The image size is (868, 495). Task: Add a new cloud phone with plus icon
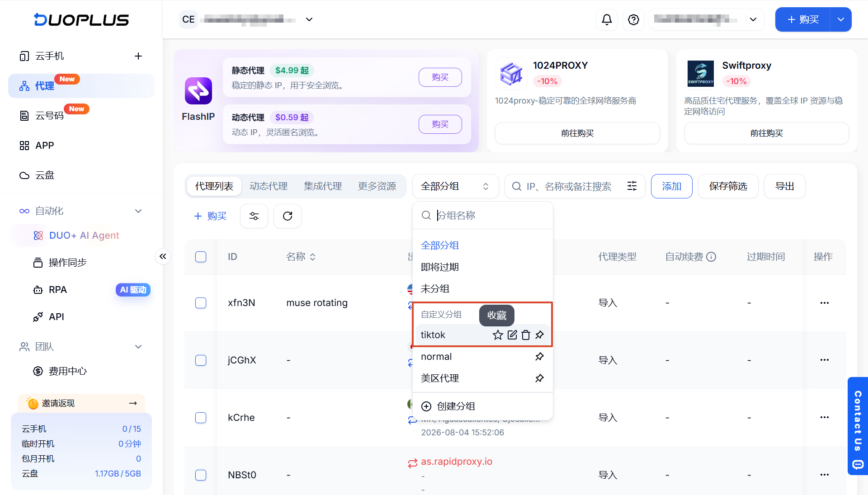[x=138, y=56]
